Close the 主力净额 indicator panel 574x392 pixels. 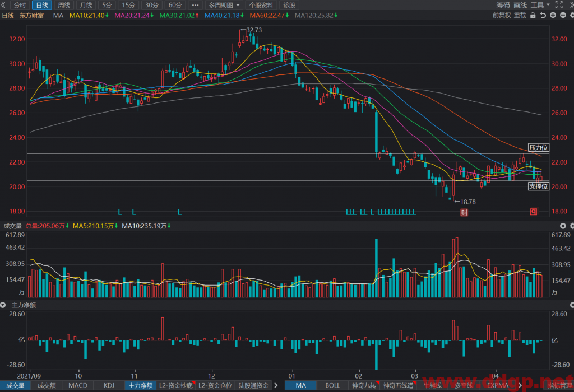click(x=572, y=305)
